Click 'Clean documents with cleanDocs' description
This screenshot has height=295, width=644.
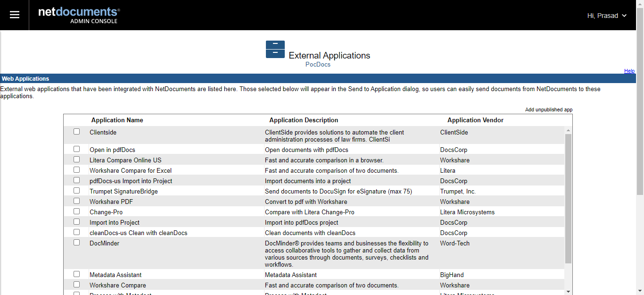coord(310,233)
